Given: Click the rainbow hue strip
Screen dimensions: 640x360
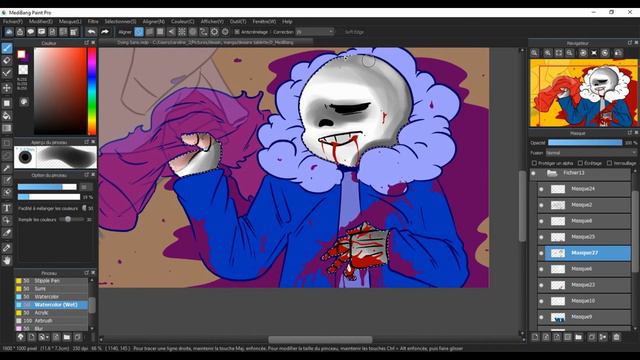Looking at the screenshot, I should (92, 91).
